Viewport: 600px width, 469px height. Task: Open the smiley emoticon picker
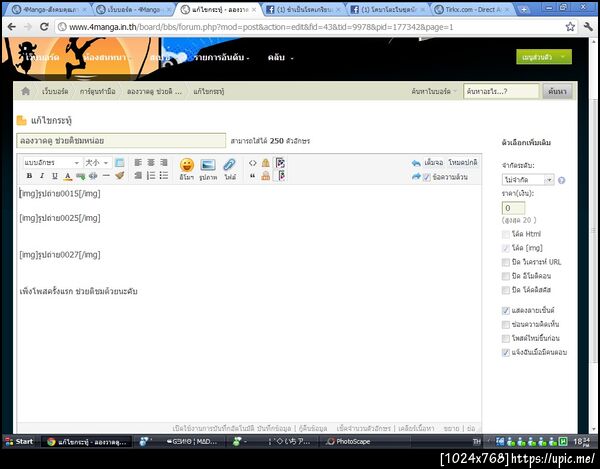tap(187, 169)
